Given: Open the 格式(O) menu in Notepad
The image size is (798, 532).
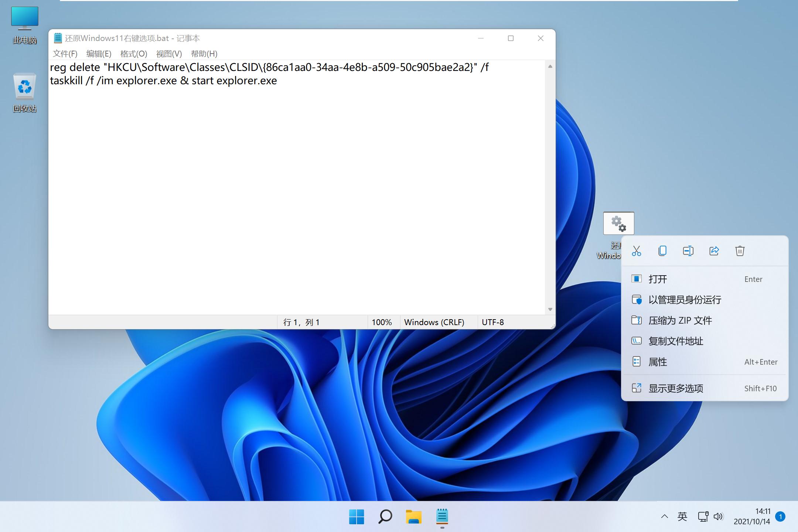Looking at the screenshot, I should pyautogui.click(x=134, y=54).
